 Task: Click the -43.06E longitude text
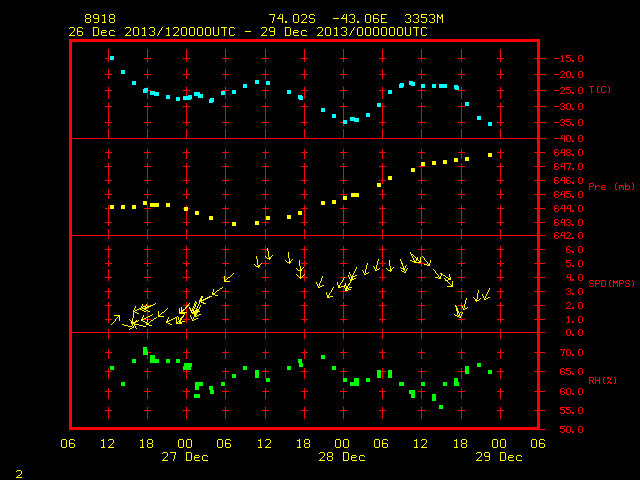pyautogui.click(x=359, y=19)
